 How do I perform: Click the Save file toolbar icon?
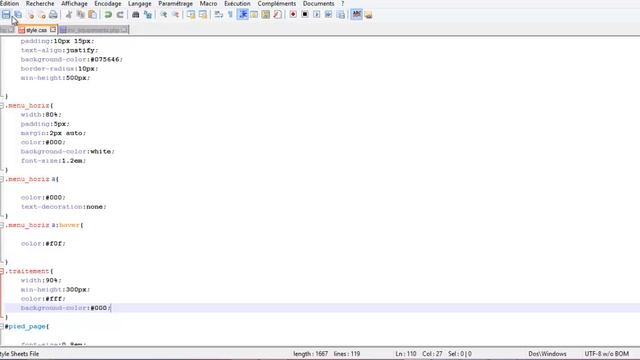(x=6, y=15)
